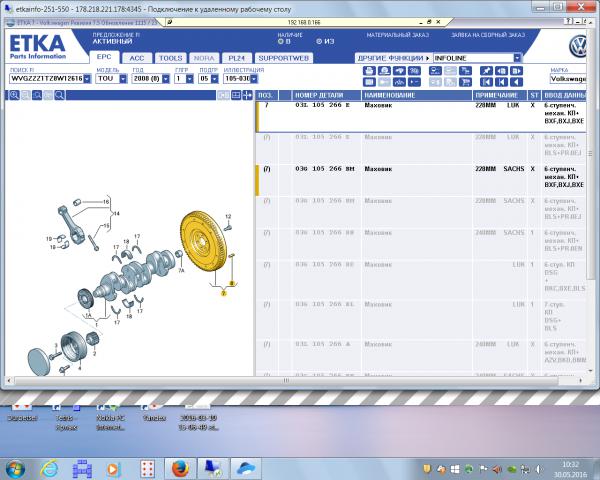Image resolution: width=600 pixels, height=480 pixels.
Task: Click the SACHS note in highlighted row
Action: (x=514, y=169)
